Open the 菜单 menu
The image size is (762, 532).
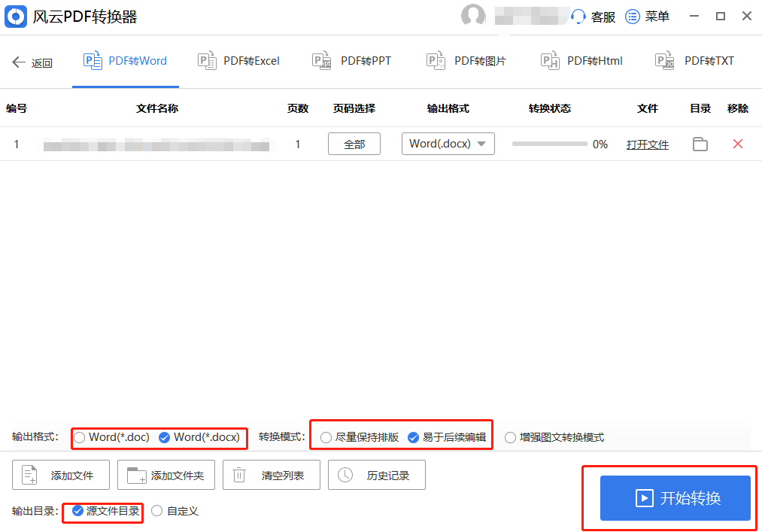(647, 17)
